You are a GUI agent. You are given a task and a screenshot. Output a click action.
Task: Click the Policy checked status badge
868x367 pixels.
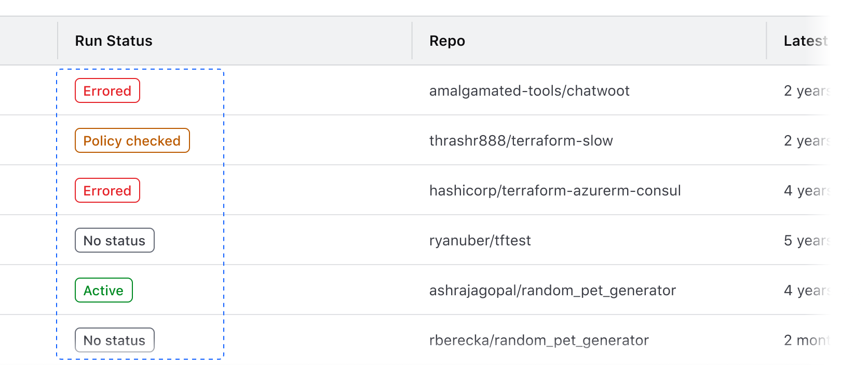click(132, 141)
